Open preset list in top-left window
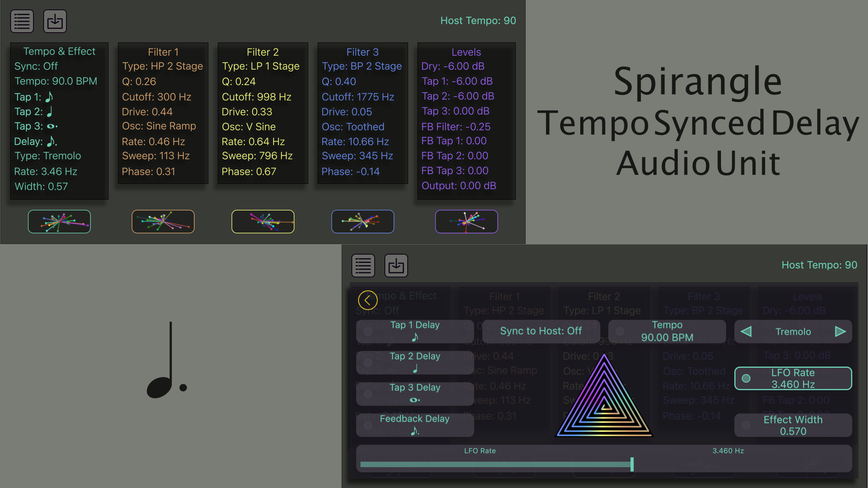Image resolution: width=868 pixels, height=488 pixels. (22, 21)
